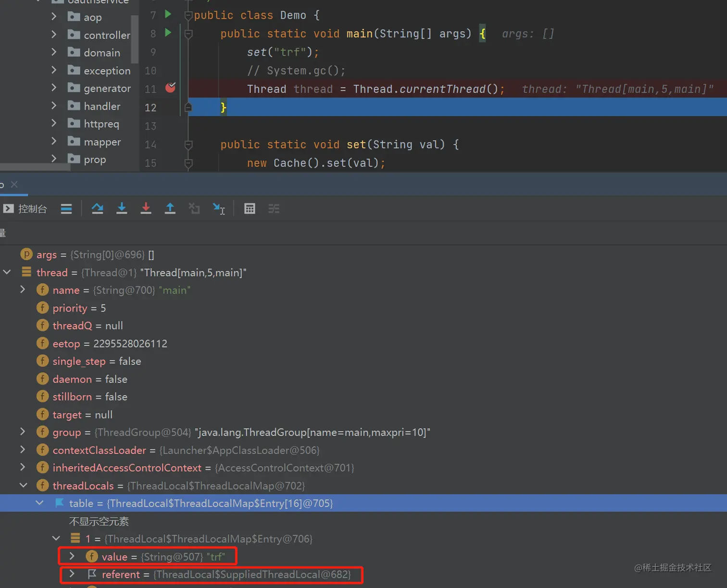Select the aop folder icon
This screenshot has width=727, height=588.
74,17
